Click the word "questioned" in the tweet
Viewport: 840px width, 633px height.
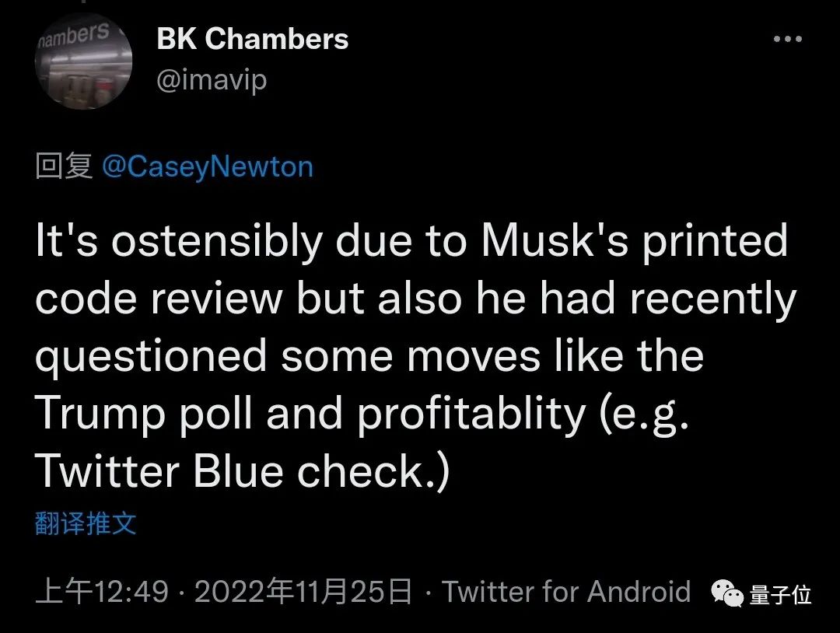coord(151,357)
